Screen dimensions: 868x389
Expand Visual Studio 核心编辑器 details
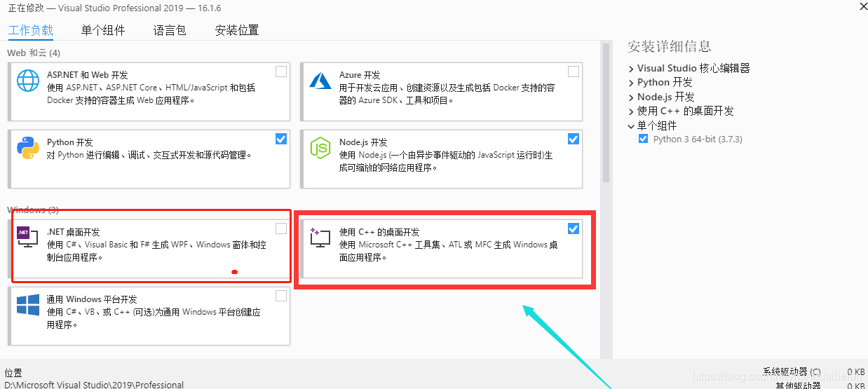point(631,69)
